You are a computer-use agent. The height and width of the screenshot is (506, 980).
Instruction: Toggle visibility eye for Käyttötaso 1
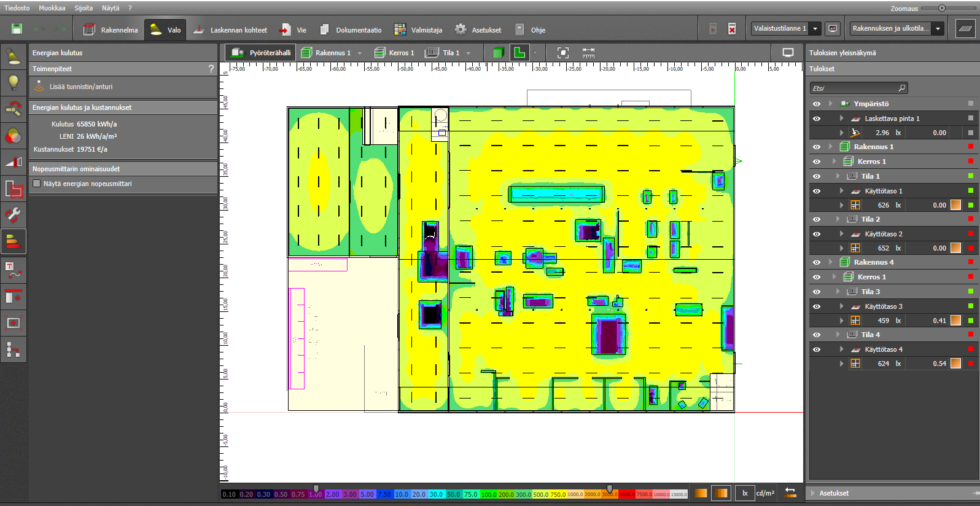point(817,191)
